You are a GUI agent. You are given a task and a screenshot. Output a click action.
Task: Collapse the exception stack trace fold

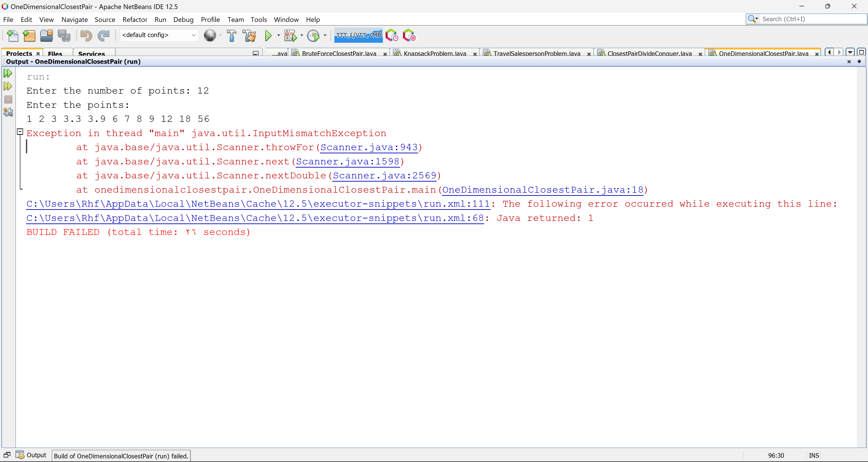(20, 132)
